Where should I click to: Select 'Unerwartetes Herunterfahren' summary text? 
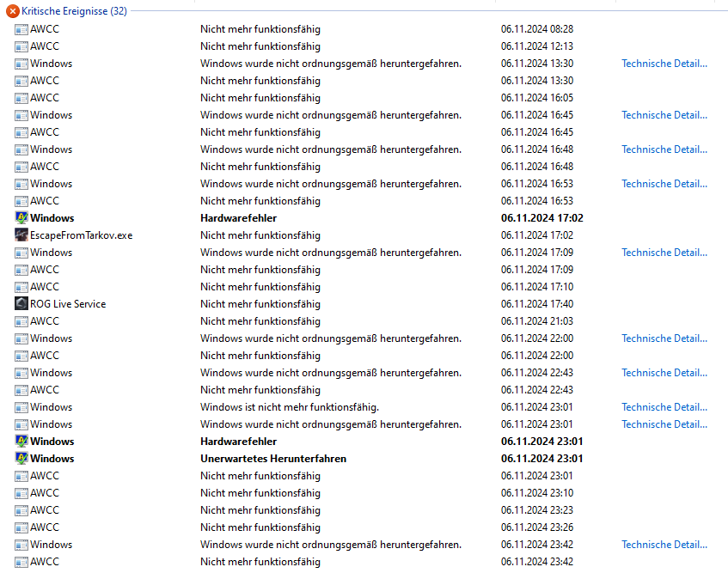[x=273, y=459]
